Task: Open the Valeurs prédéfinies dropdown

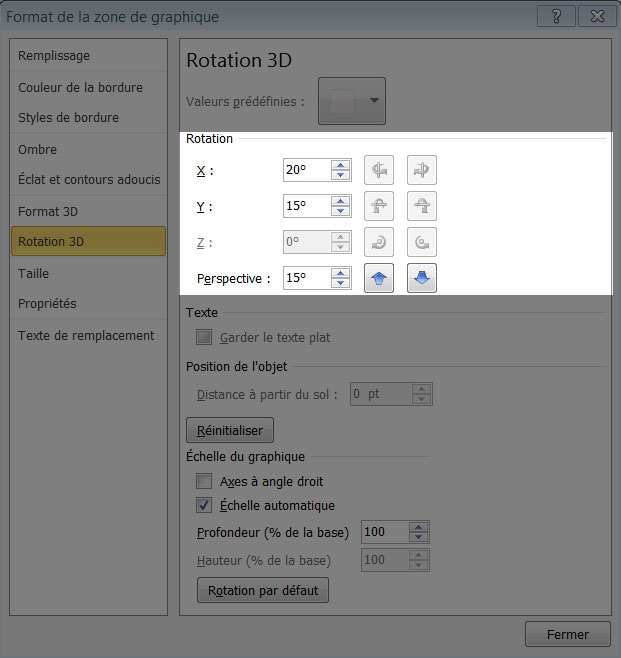Action: pos(352,101)
